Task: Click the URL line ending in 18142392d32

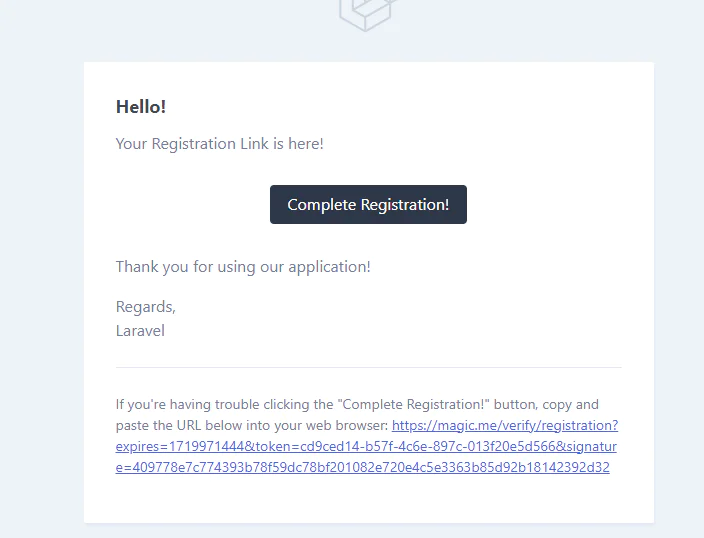Action: point(362,467)
